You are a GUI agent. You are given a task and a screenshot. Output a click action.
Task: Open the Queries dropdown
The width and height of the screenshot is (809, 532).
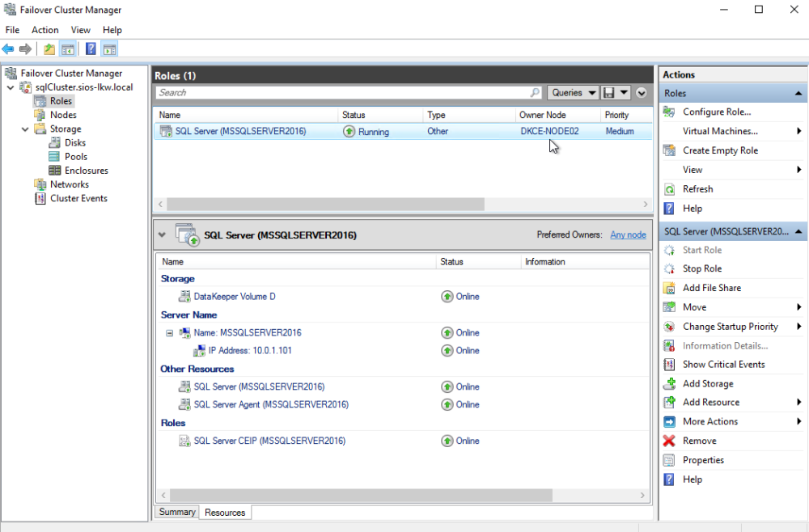coord(573,93)
